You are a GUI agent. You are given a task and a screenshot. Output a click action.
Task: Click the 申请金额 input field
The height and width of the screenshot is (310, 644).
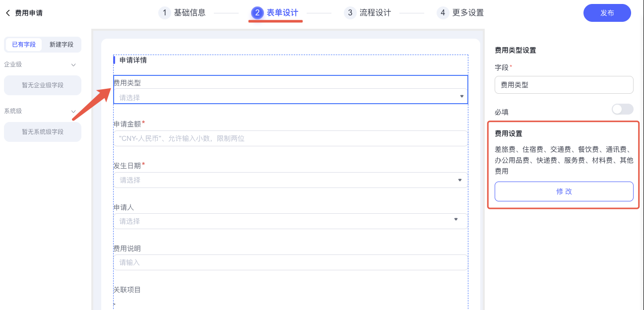click(x=291, y=138)
